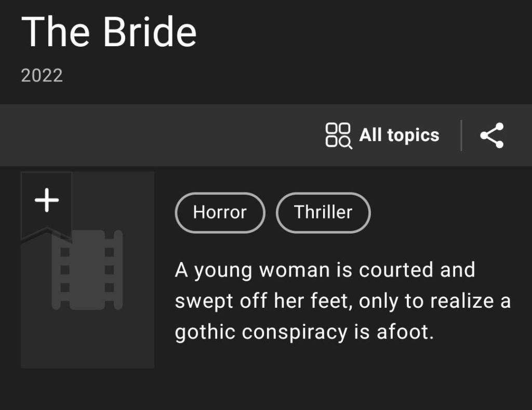Tap the Horror tag to filter by genre
Image resolution: width=532 pixels, height=410 pixels.
220,212
